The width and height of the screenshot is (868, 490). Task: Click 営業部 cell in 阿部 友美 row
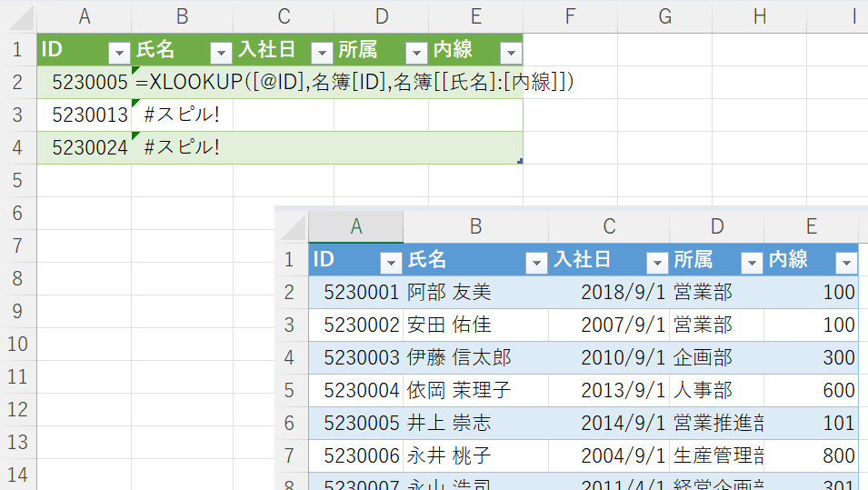pos(717,293)
